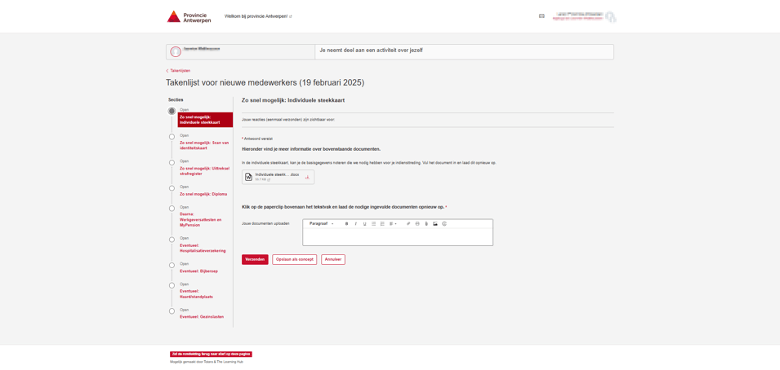The width and height of the screenshot is (780, 370).
Task: Insert a numbered list in the editor
Action: (383, 224)
